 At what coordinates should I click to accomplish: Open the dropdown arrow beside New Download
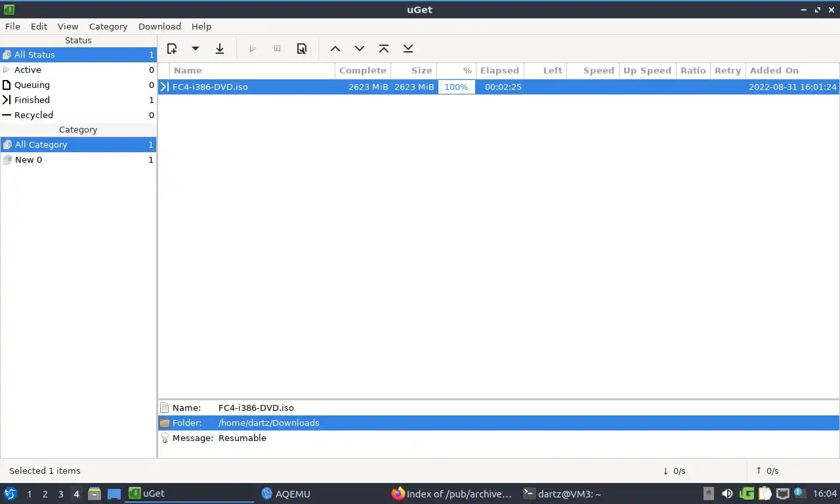click(x=196, y=49)
